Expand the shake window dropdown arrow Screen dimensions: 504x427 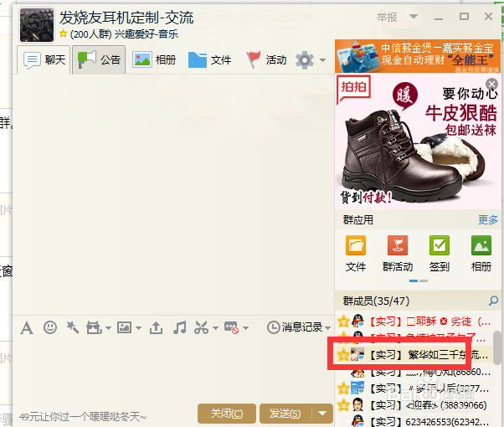pos(108,328)
